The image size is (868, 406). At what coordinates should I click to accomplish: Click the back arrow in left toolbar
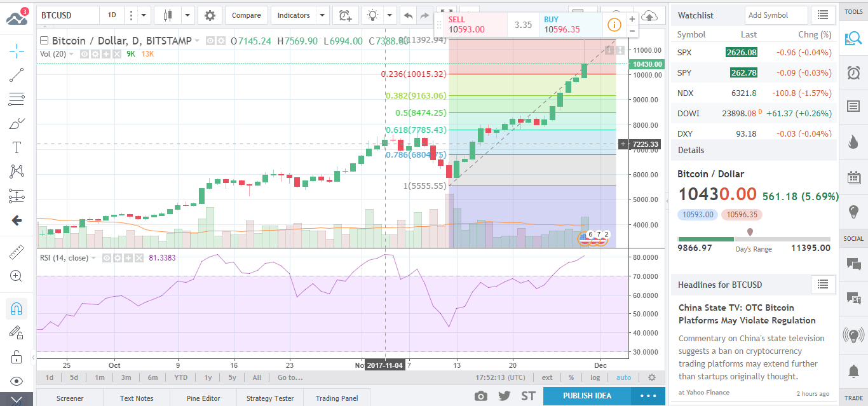click(x=17, y=220)
